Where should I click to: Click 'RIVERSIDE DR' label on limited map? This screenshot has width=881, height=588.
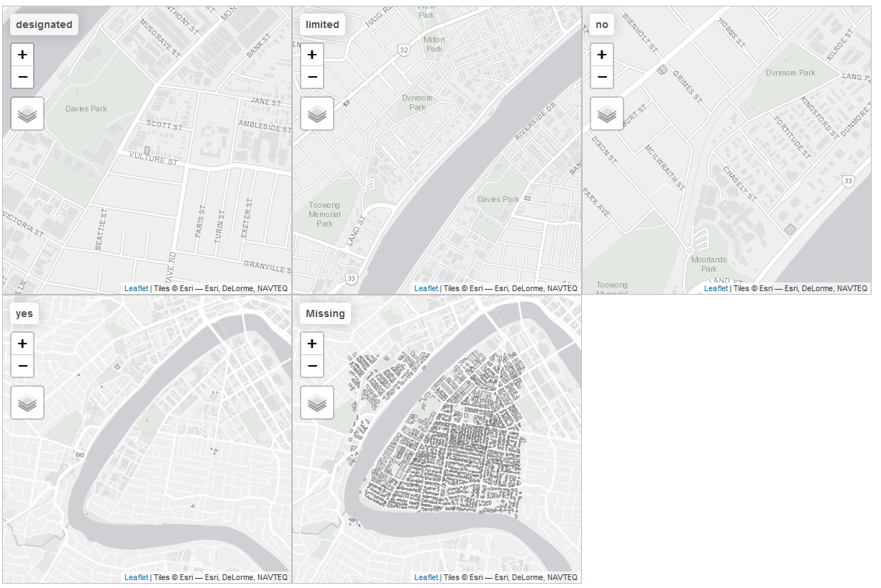[537, 122]
